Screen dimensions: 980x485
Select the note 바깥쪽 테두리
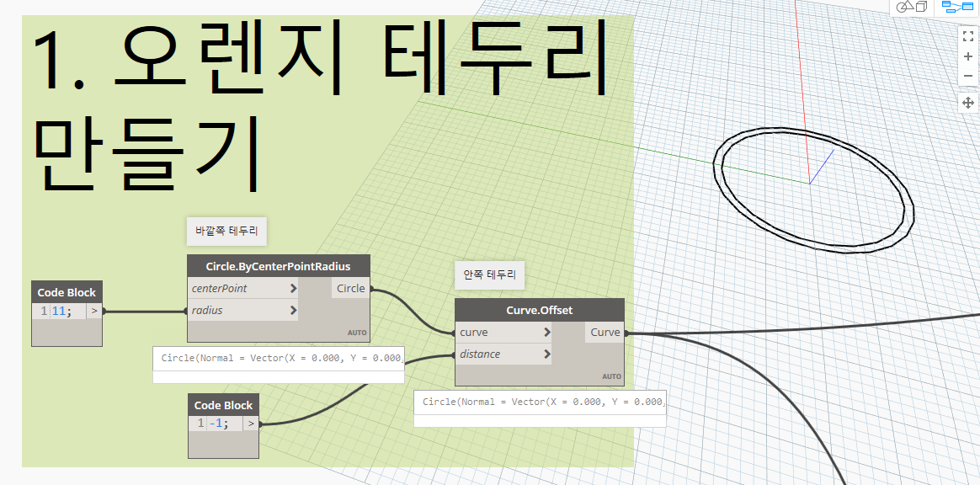click(226, 232)
